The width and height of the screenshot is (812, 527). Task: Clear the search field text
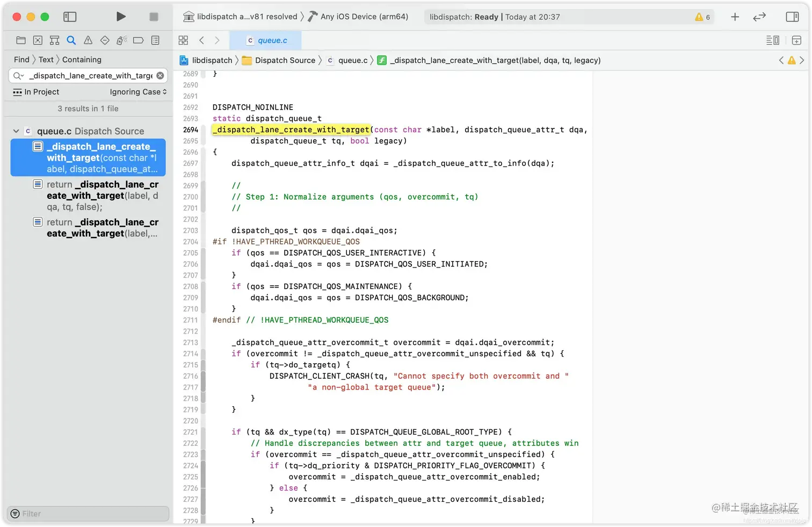click(160, 76)
